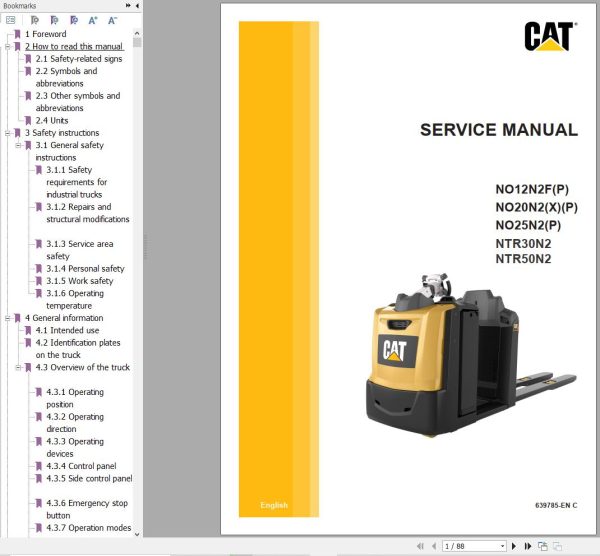The image size is (600, 556).
Task: Collapse the '3 Safety instructions' node
Action: click(7, 133)
